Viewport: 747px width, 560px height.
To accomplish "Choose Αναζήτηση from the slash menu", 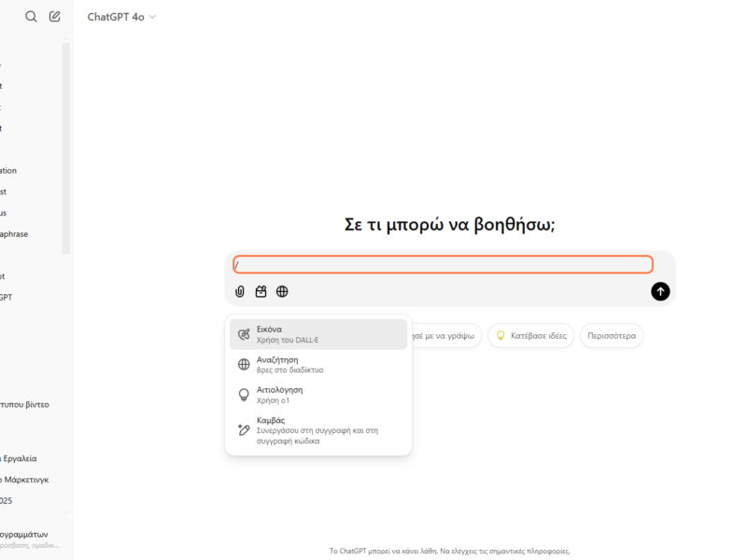I will (318, 364).
